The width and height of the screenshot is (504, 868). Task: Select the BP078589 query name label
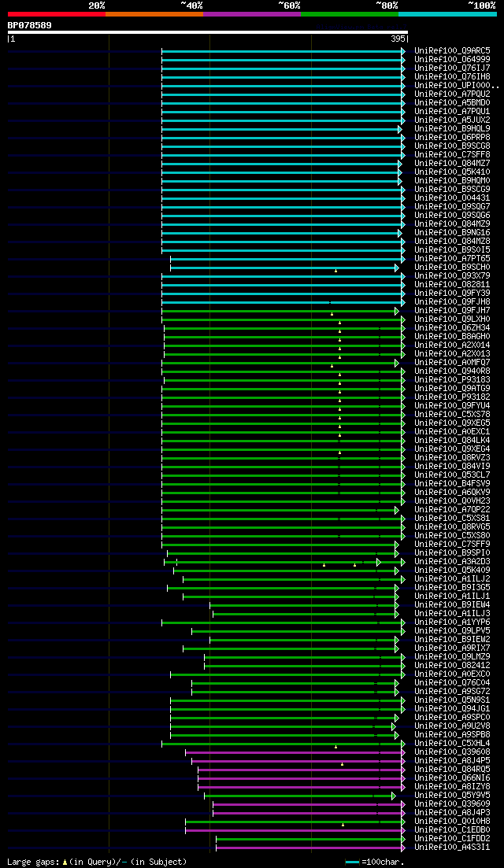[30, 25]
